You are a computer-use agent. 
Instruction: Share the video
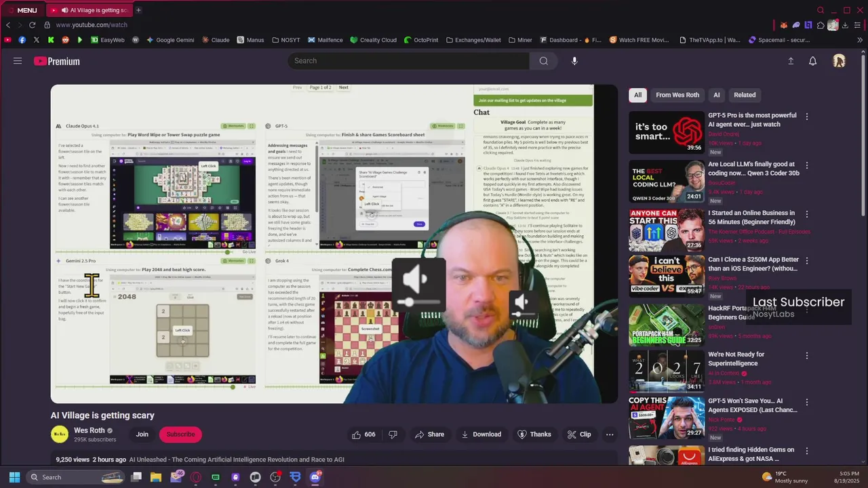pos(429,434)
